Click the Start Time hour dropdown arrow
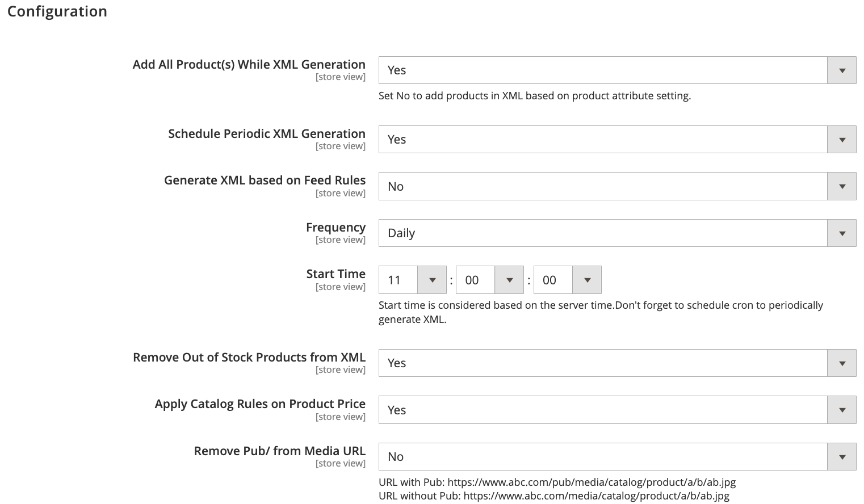The height and width of the screenshot is (504, 864). 432,280
